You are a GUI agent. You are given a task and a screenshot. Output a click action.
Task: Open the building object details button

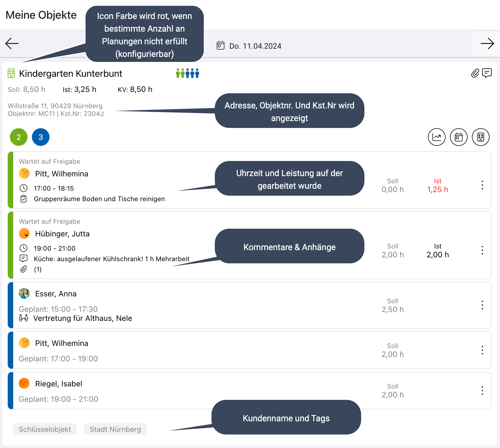point(480,137)
